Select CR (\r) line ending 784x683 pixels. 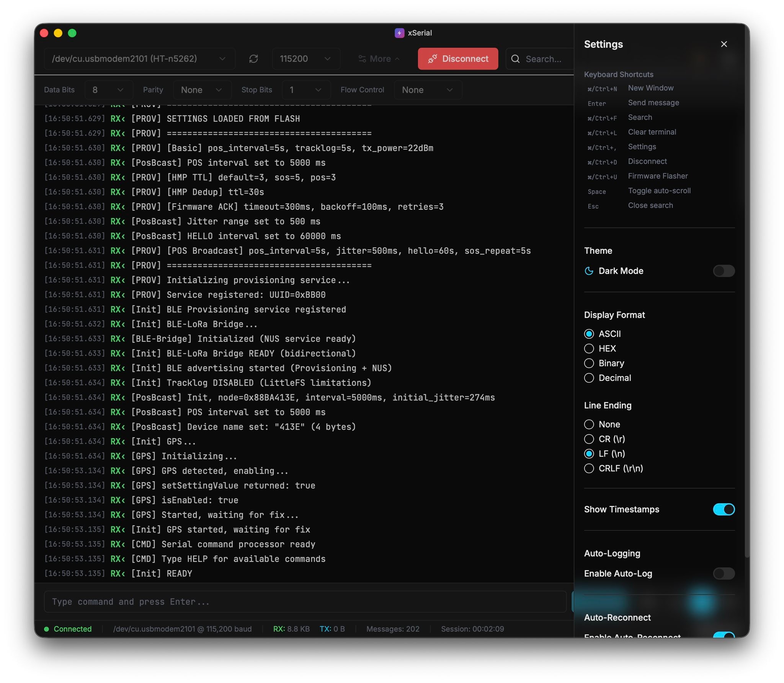coord(589,439)
